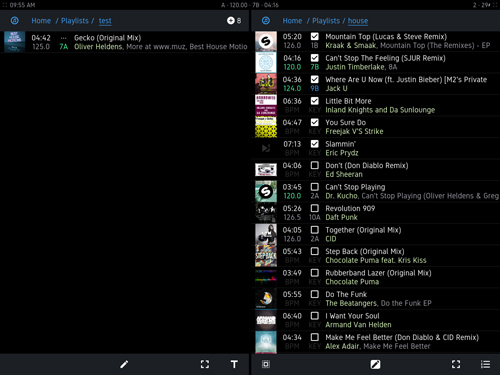The width and height of the screenshot is (500, 375).
Task: Select artist Armand Van Helden
Action: coord(358,325)
